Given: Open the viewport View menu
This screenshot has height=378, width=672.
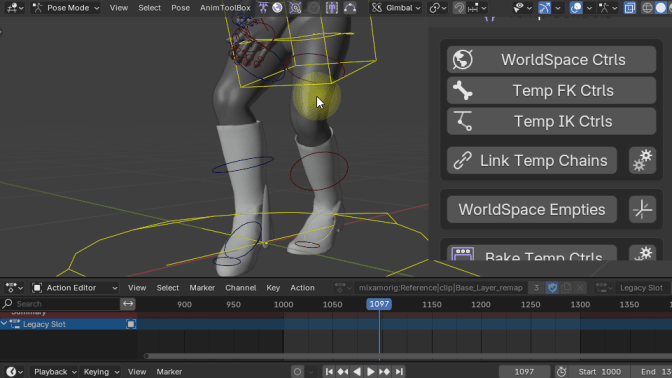Looking at the screenshot, I should [119, 8].
